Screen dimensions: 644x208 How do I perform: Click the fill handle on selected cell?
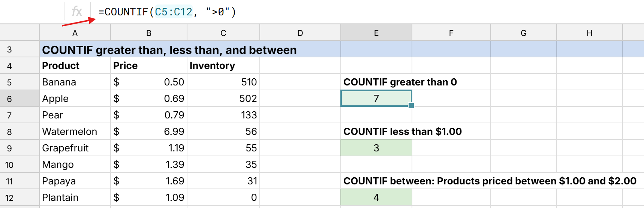click(x=411, y=106)
